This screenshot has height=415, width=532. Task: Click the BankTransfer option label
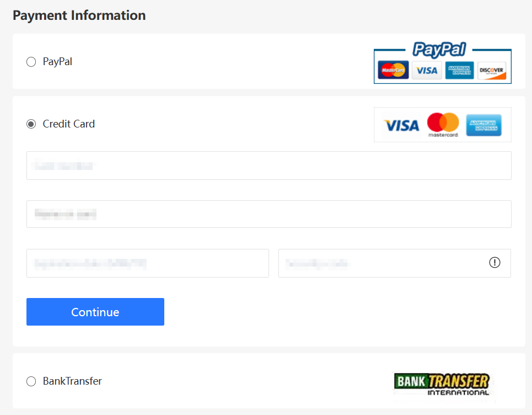coord(72,381)
